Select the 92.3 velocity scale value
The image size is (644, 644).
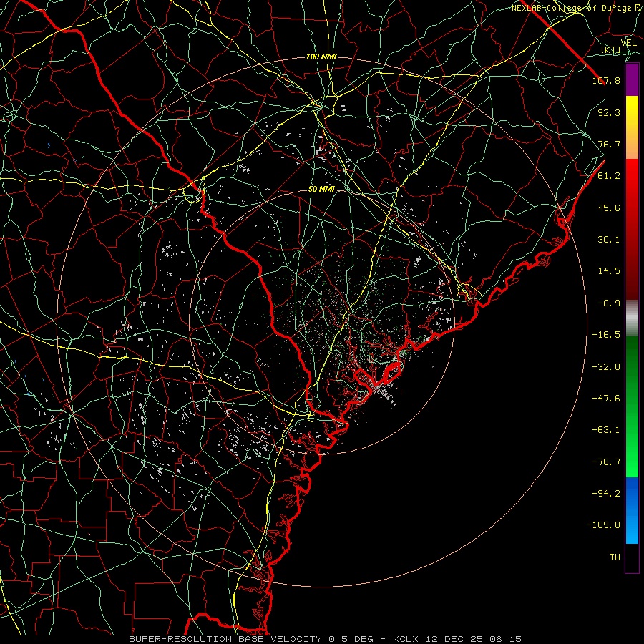(x=609, y=112)
